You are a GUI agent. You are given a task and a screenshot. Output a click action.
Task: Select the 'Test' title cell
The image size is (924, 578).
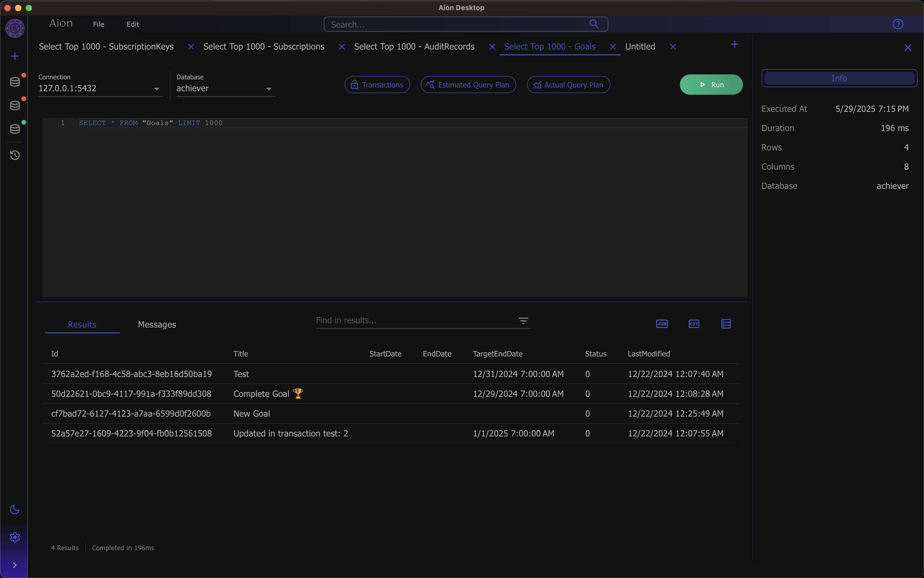point(241,374)
